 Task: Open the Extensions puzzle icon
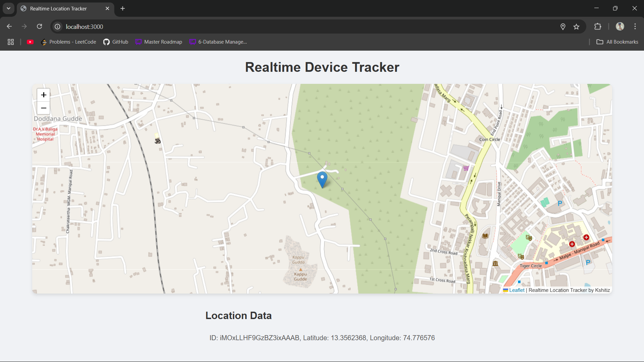[598, 27]
